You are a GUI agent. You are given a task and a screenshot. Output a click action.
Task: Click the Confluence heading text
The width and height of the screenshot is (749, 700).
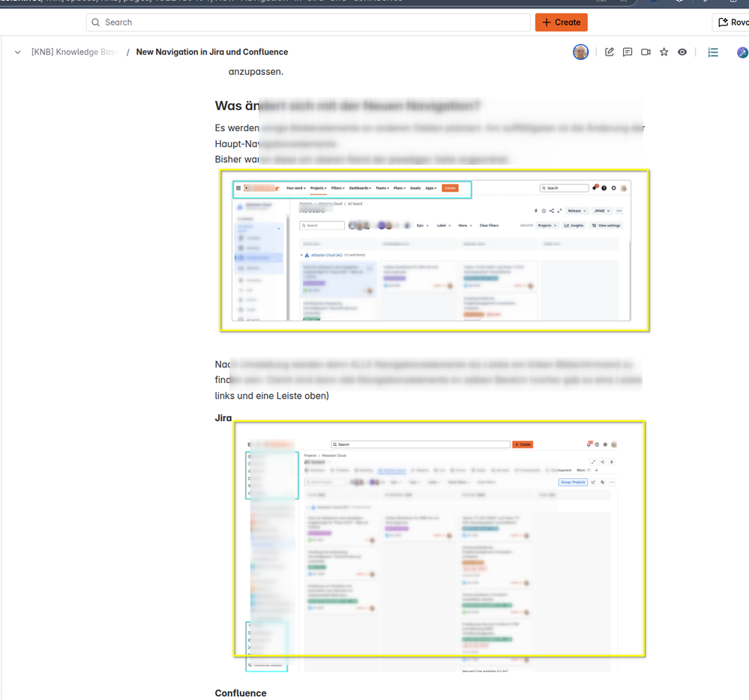241,693
